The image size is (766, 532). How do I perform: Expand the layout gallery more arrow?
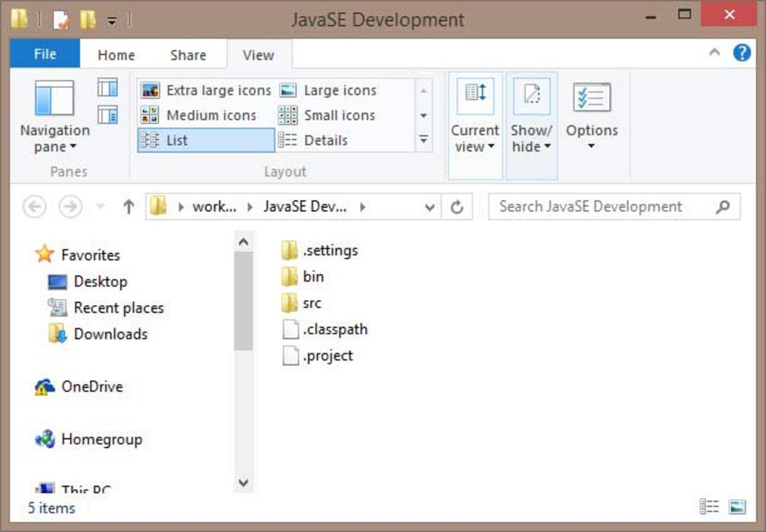[423, 140]
